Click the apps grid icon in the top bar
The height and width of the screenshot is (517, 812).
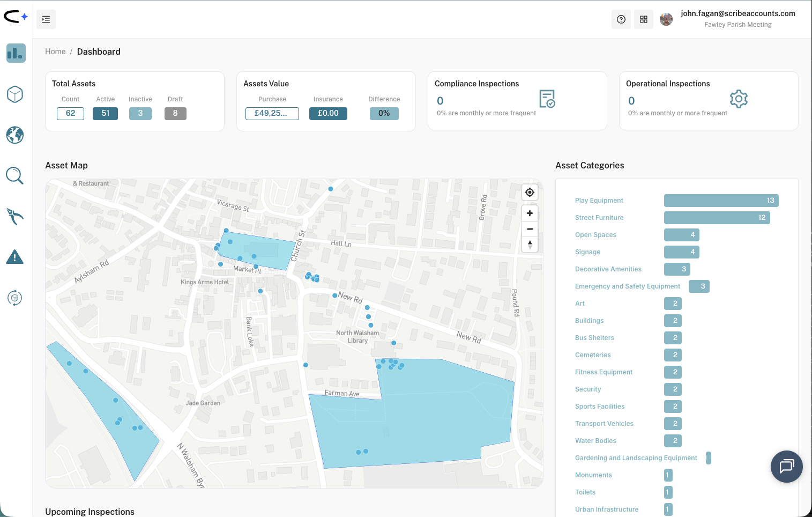[x=643, y=19]
